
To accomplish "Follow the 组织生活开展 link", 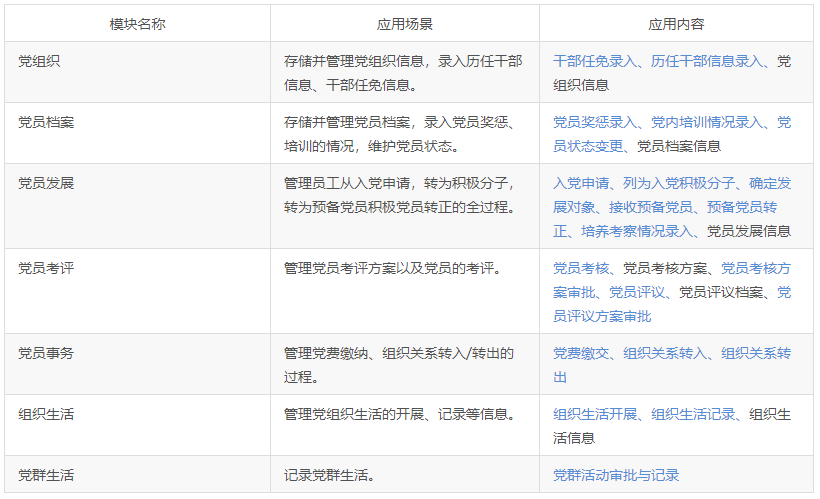I will (595, 414).
